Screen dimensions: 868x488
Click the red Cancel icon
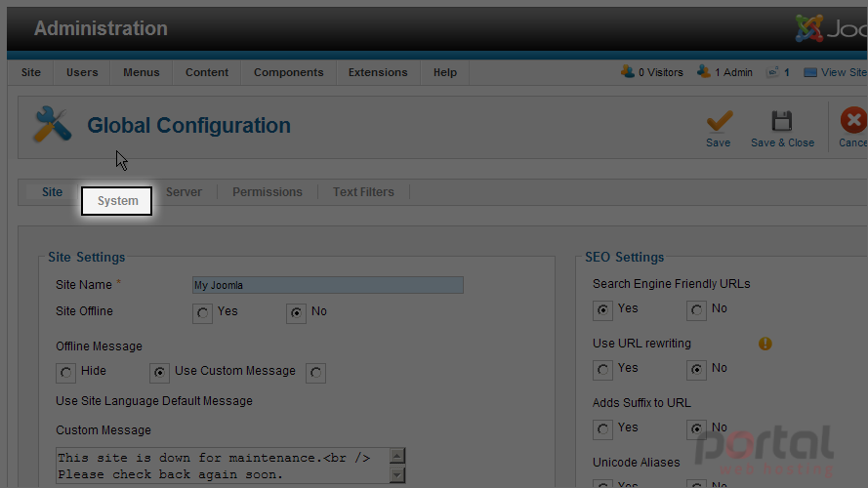point(853,120)
